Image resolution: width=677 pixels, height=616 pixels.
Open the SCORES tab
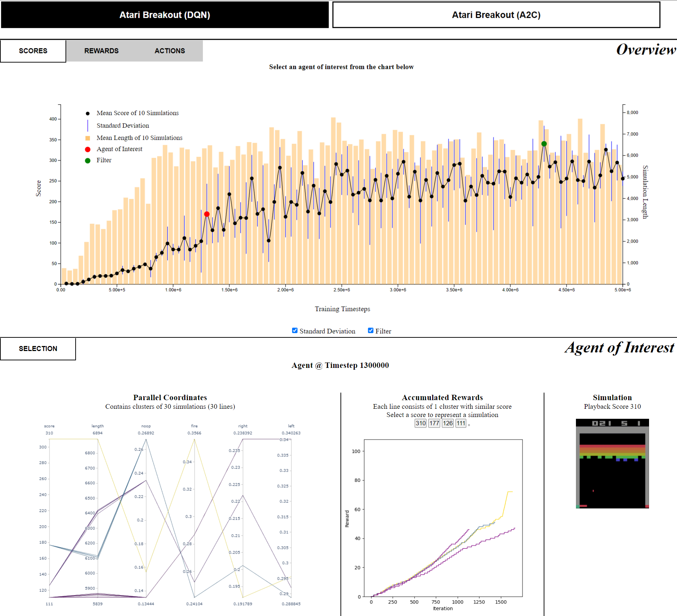33,51
